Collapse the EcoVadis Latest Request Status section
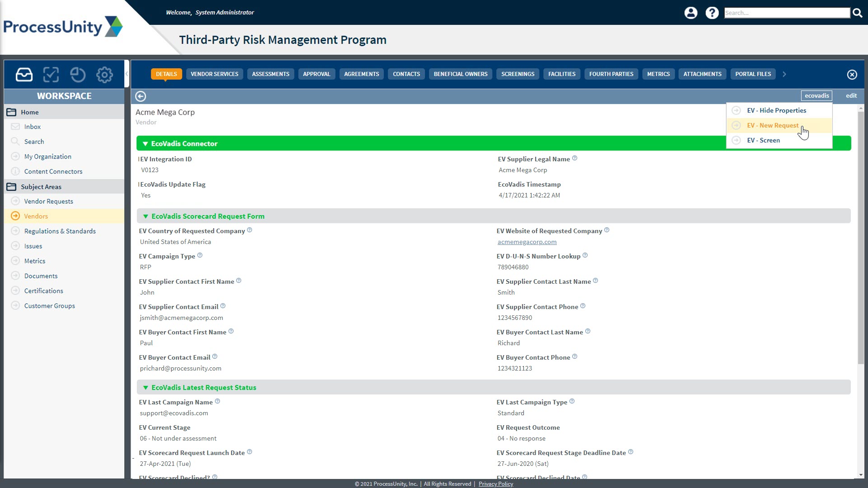The height and width of the screenshot is (488, 868). [145, 387]
